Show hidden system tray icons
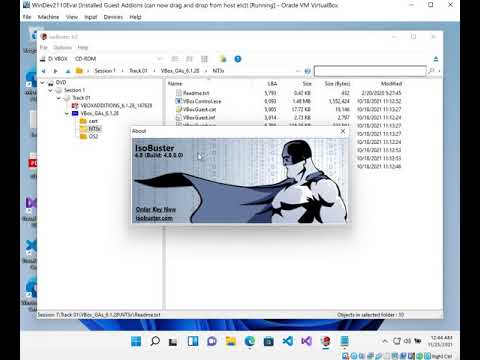 pyautogui.click(x=385, y=341)
